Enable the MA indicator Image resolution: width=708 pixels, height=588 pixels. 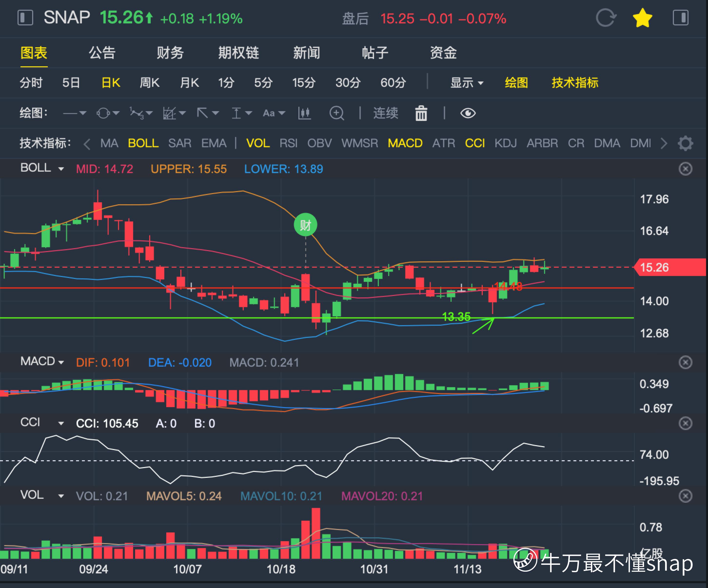[109, 143]
